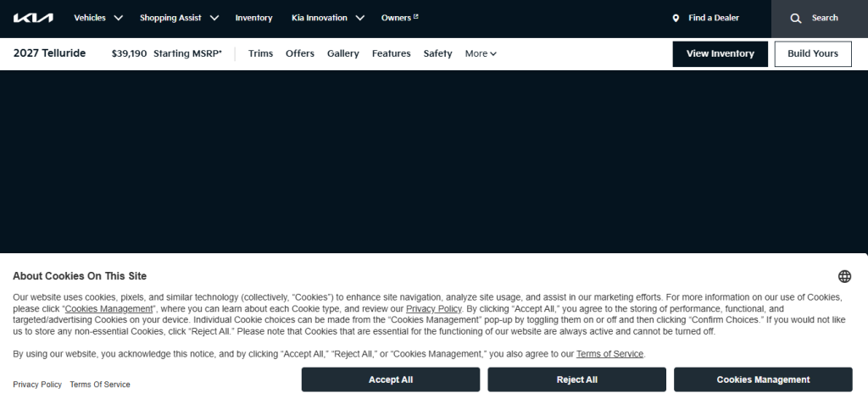Open the Offers section

[300, 53]
